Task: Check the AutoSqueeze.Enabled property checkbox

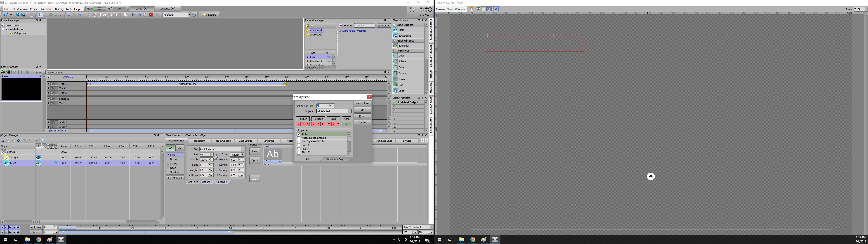Action: click(x=299, y=138)
